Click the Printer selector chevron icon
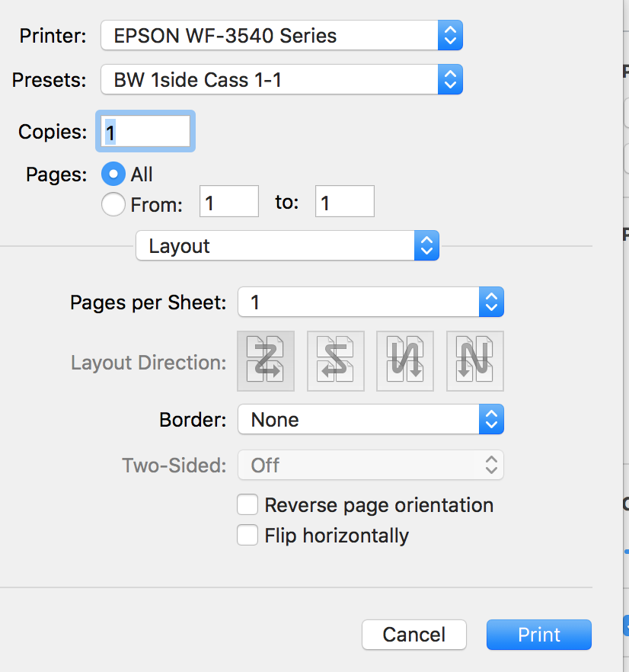 [450, 35]
